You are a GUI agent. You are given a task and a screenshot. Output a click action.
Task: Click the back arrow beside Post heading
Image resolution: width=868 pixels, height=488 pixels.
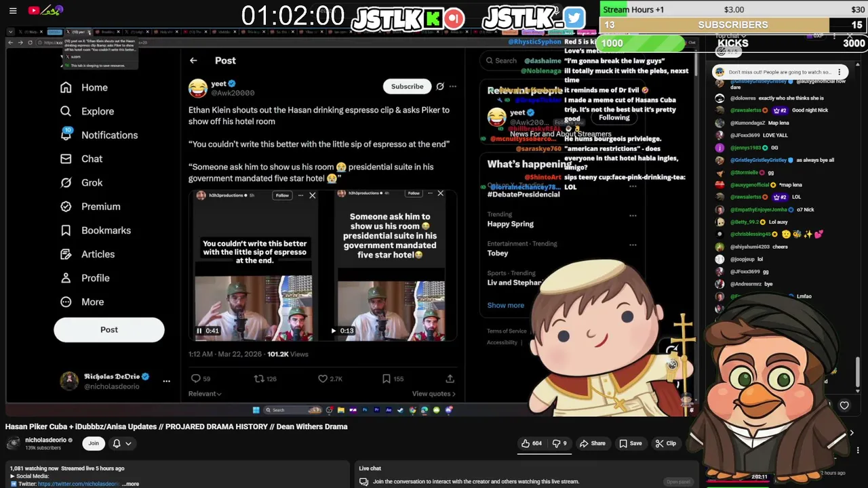coord(193,60)
